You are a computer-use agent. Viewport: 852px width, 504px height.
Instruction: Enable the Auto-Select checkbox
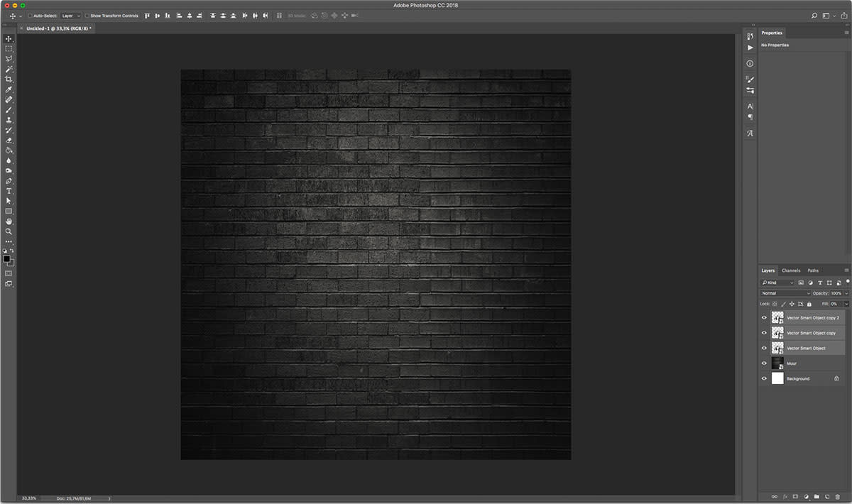coord(30,16)
